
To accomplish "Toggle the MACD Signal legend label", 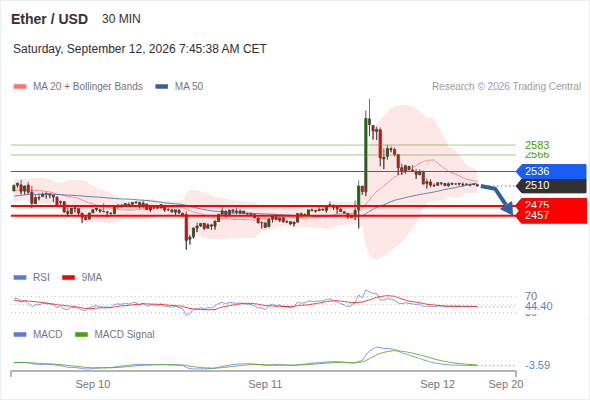I will (x=125, y=335).
